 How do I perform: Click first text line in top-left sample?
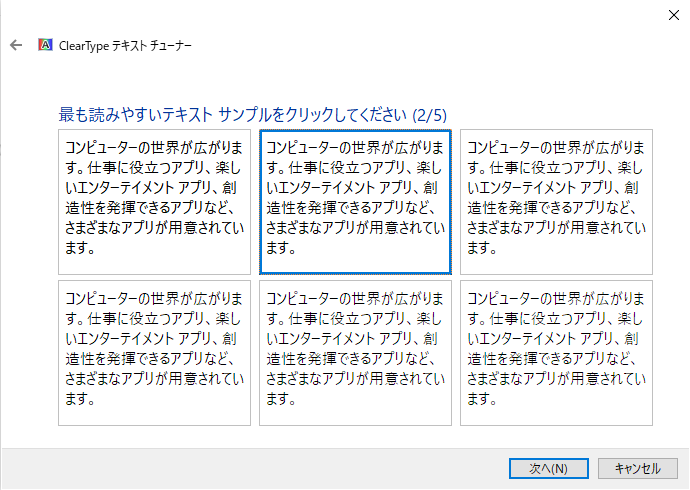(x=154, y=145)
